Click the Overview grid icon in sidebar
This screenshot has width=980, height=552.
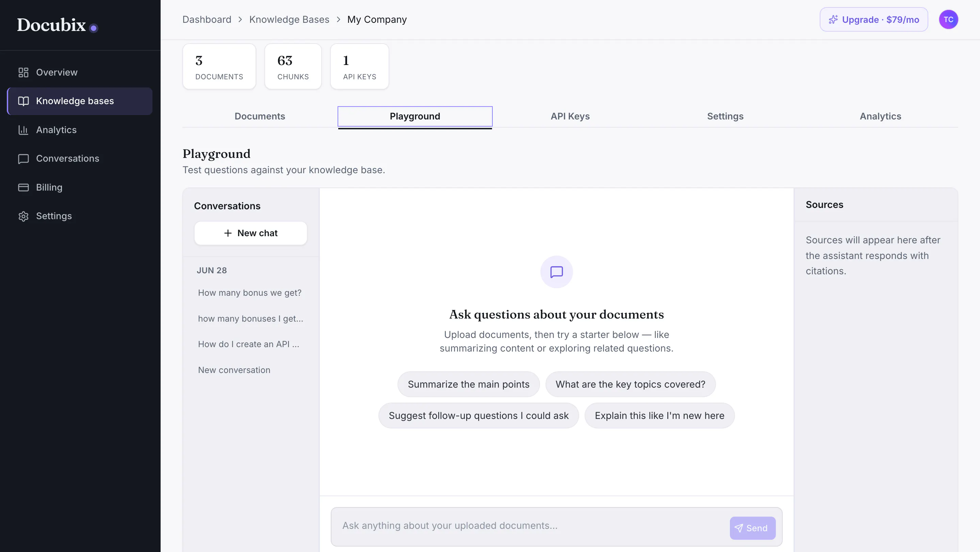(x=23, y=72)
